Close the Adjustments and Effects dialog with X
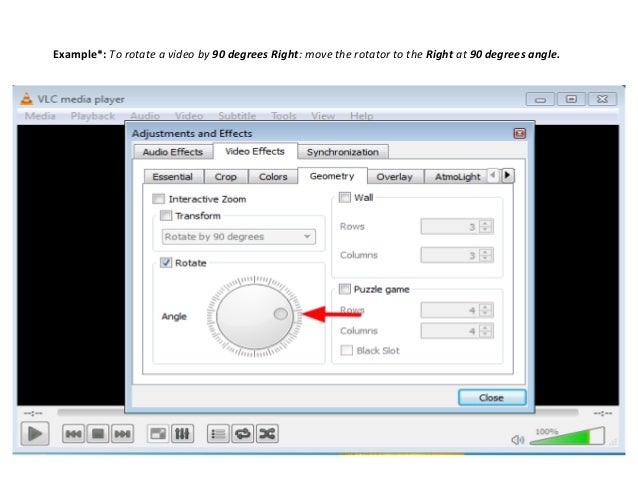 coord(520,133)
